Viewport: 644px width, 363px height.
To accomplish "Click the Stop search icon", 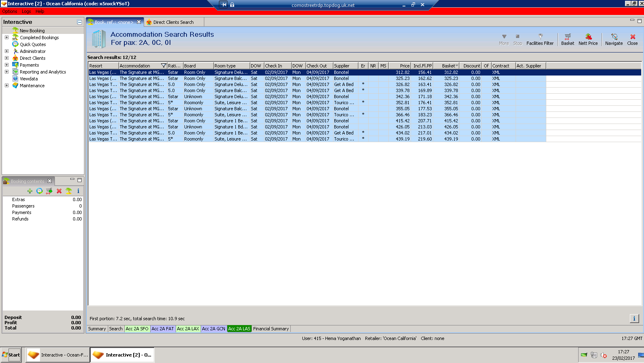I will 518,36.
